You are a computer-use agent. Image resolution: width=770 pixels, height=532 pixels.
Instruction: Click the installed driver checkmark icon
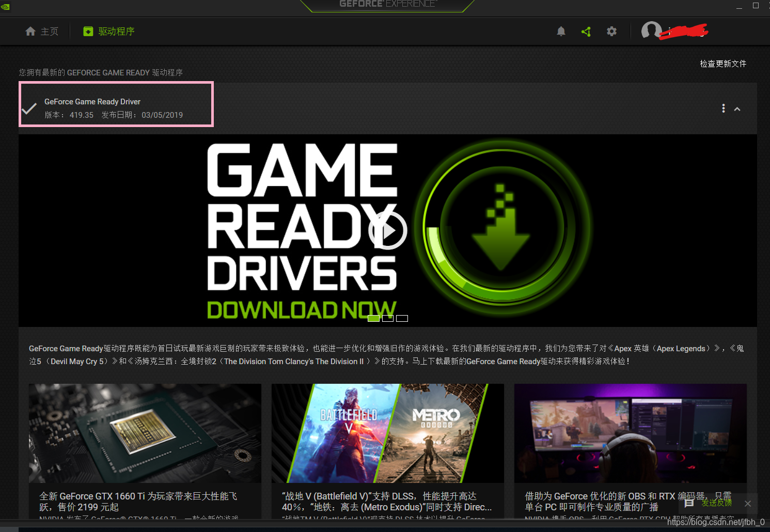29,108
